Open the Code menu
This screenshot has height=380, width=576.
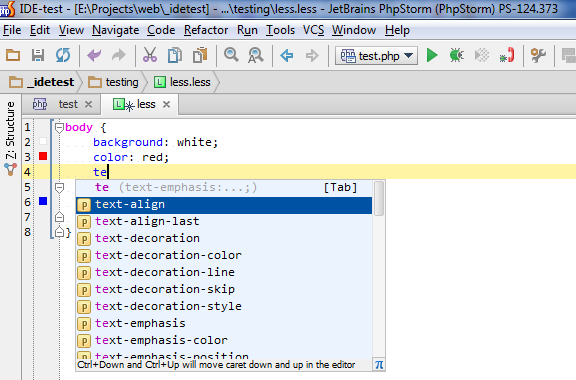[161, 30]
